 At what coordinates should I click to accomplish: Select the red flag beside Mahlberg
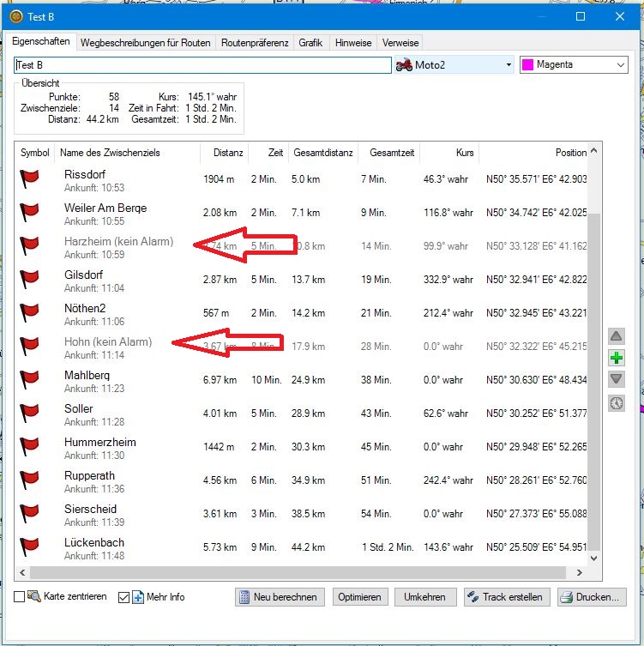30,381
